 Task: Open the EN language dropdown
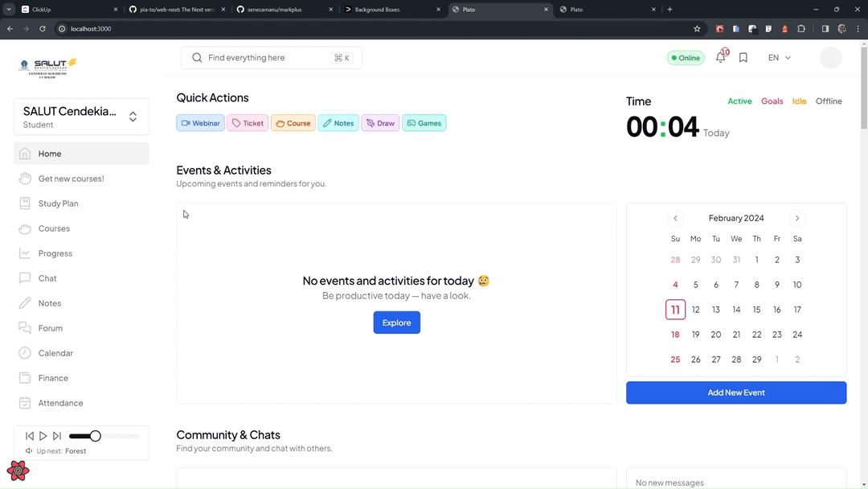[779, 58]
